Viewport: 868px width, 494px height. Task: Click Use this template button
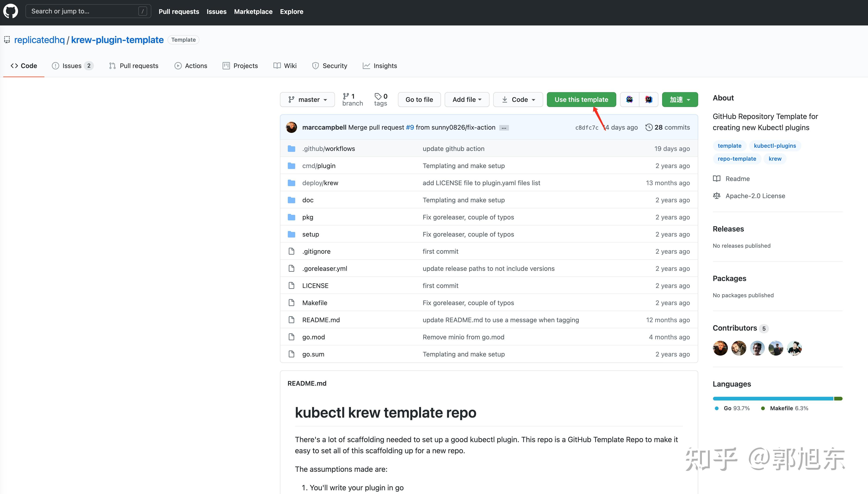(581, 99)
